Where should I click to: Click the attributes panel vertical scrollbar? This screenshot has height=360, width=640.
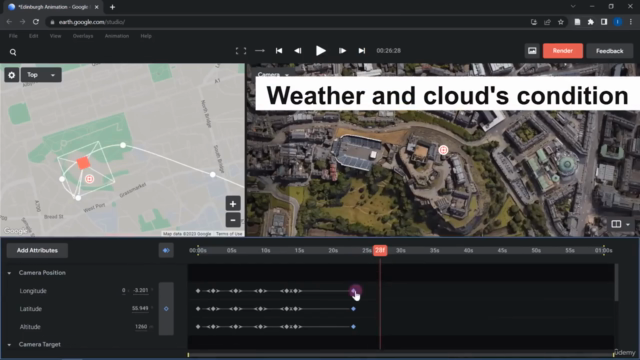pyautogui.click(x=616, y=283)
